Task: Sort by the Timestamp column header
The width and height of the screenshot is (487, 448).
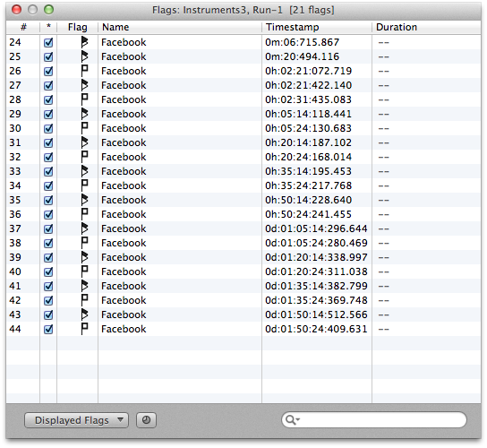Action: point(317,28)
